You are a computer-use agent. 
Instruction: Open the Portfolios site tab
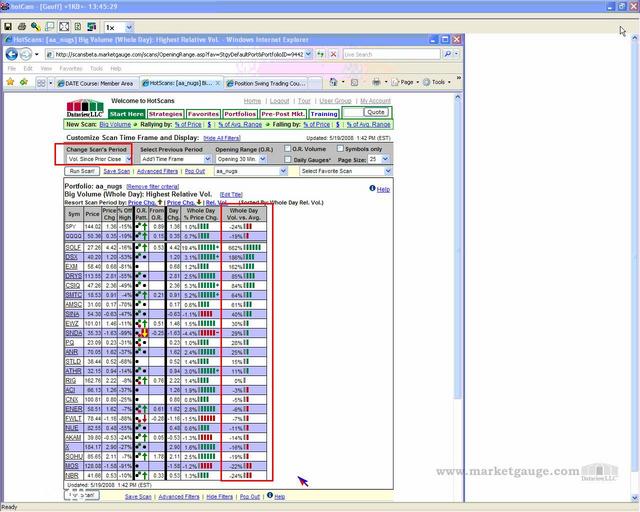click(240, 114)
